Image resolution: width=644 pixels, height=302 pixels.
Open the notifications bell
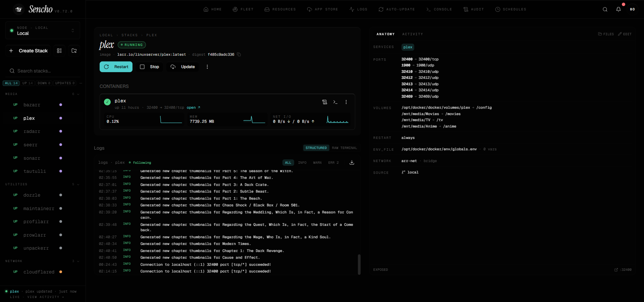[619, 9]
